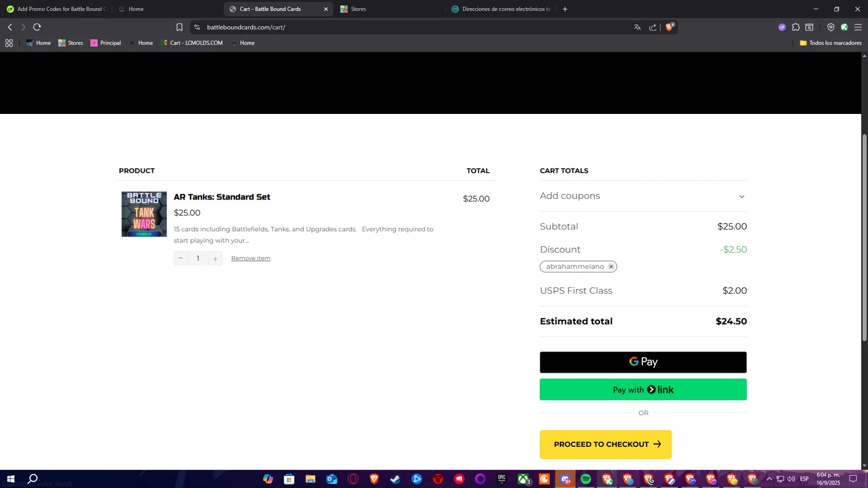Click the address bar URL field
The width and height of the screenshot is (868, 488).
(417, 27)
